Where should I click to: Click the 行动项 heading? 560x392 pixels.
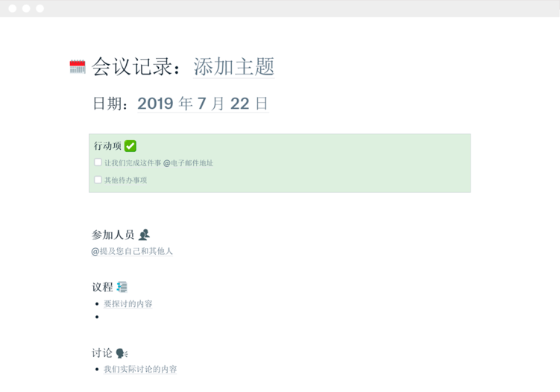107,146
